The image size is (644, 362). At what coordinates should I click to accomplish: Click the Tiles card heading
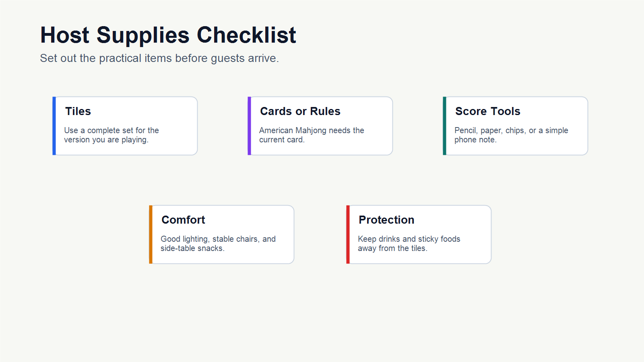click(x=78, y=111)
